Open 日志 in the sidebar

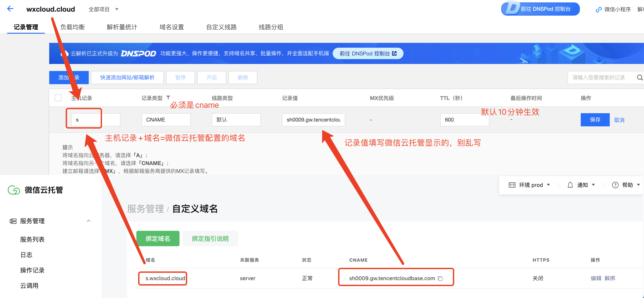pyautogui.click(x=26, y=255)
